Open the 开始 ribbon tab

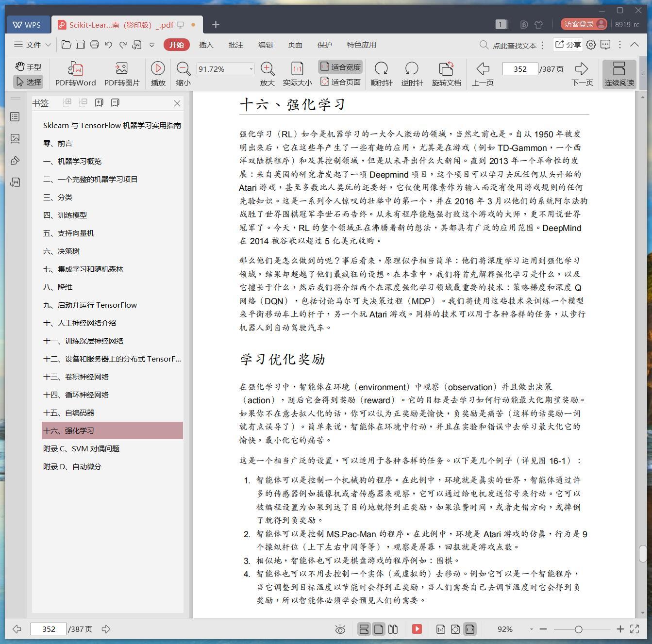pyautogui.click(x=176, y=45)
